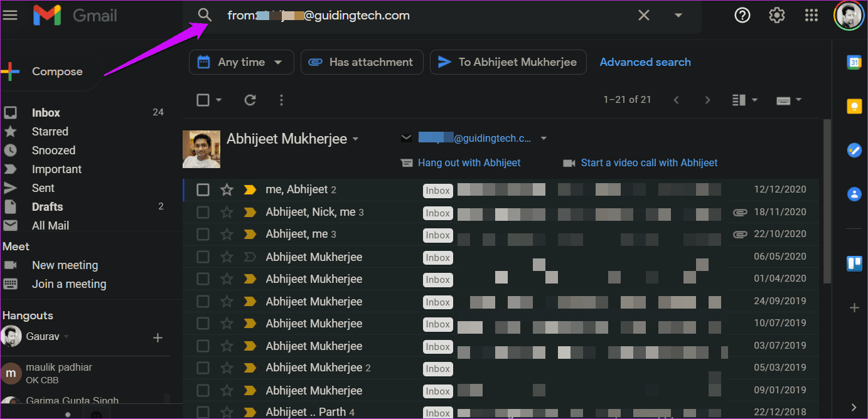Screen dimensions: 868x419
Task: Open the Google apps grid
Action: tap(812, 15)
